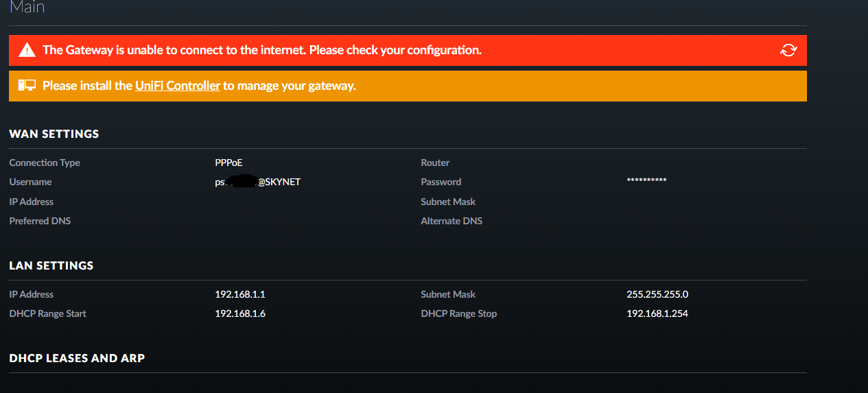Click the DHCP LEASES AND ARP heading
This screenshot has width=868, height=393.
click(77, 358)
